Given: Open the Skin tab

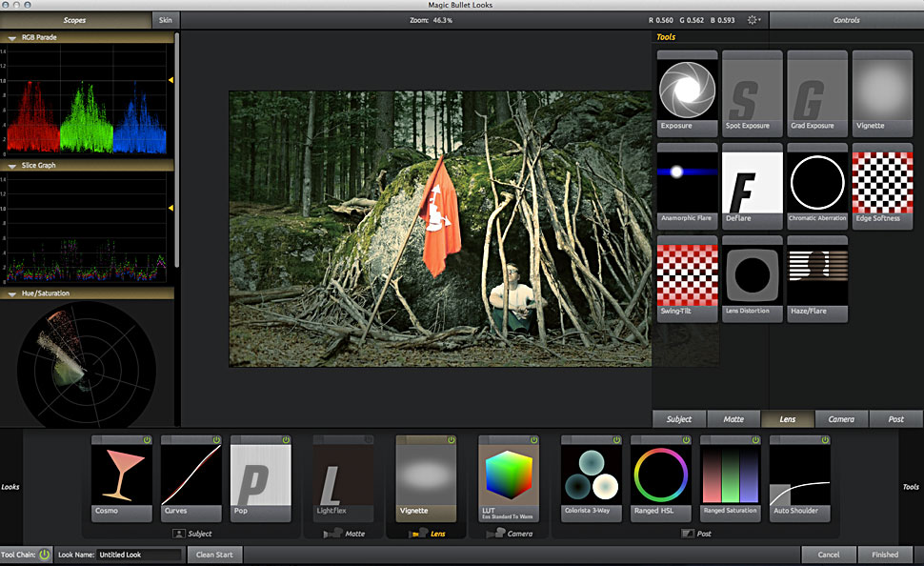Looking at the screenshot, I should 166,20.
